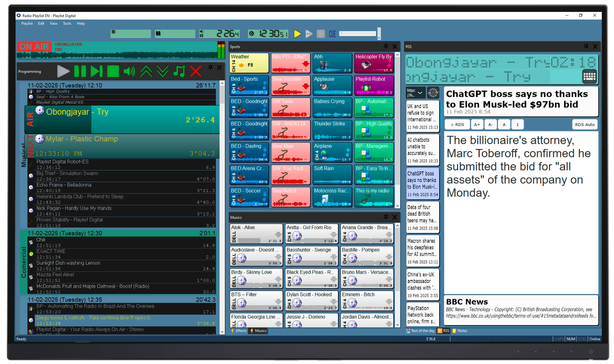
Task: Click the > RDS button
Action: (457, 124)
